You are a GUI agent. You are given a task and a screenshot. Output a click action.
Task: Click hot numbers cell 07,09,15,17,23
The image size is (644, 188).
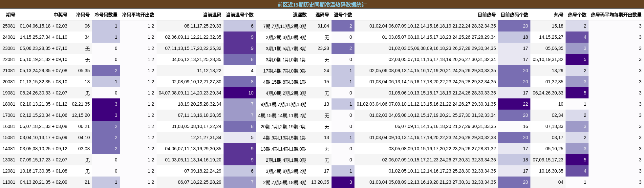pos(548,160)
